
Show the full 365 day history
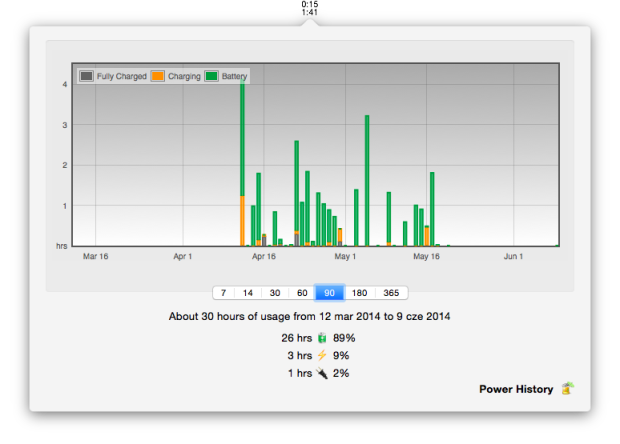point(391,293)
